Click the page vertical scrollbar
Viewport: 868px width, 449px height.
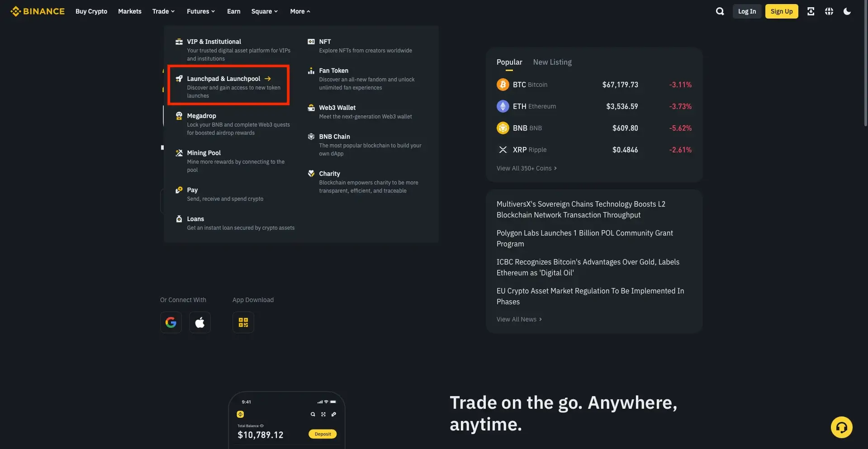point(865,63)
